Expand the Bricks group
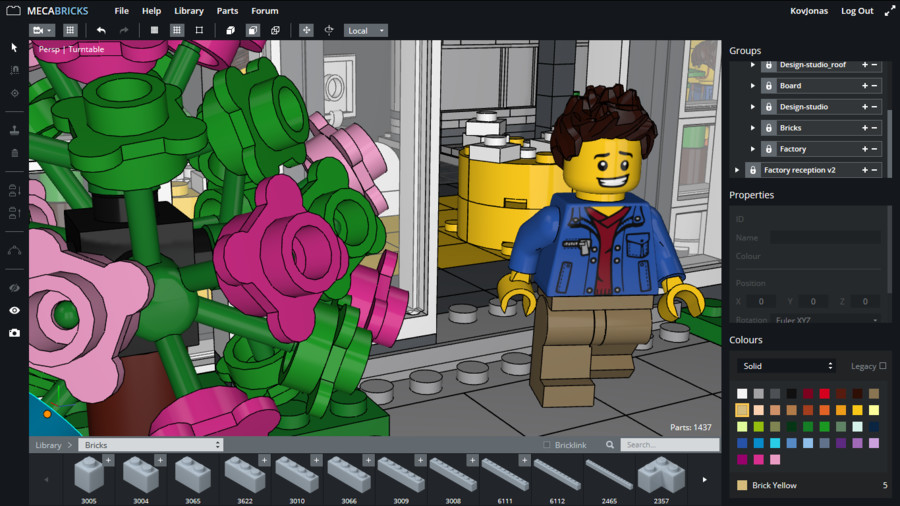The width and height of the screenshot is (900, 506). pos(752,128)
